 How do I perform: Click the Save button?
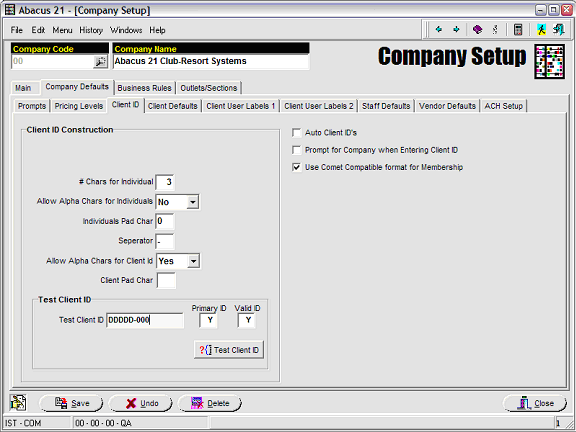pyautogui.click(x=71, y=403)
